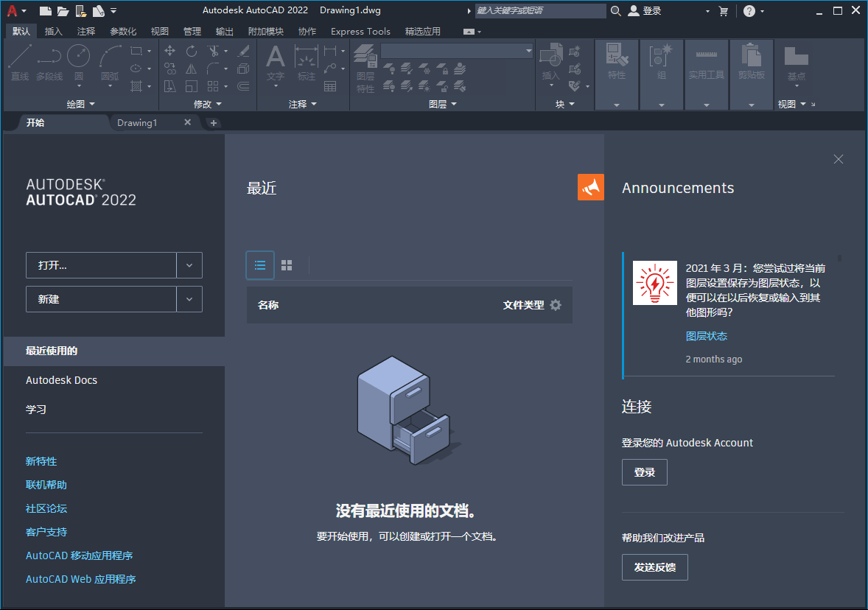This screenshot has height=610, width=868.
Task: Switch recent documents to list view
Action: (259, 264)
